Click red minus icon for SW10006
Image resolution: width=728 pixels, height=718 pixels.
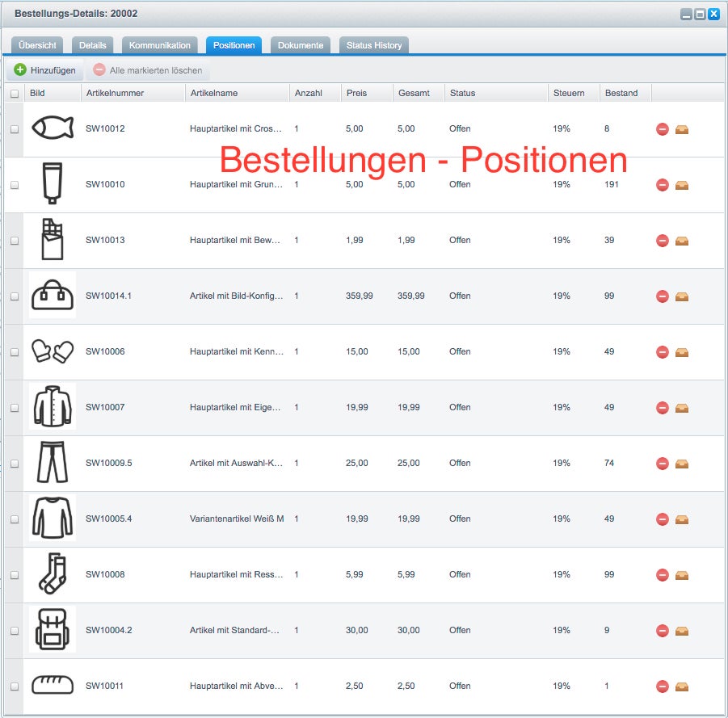662,352
